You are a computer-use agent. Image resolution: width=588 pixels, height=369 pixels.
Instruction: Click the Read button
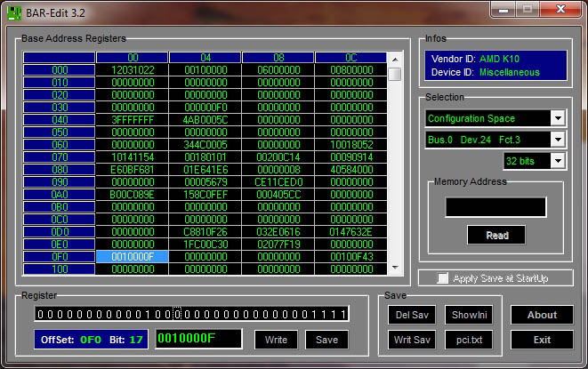tap(496, 235)
